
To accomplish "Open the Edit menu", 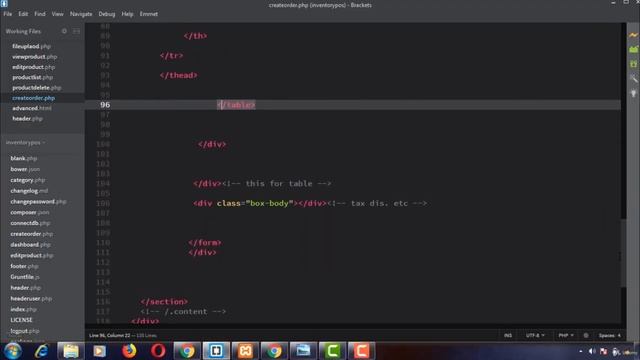I will tap(23, 14).
